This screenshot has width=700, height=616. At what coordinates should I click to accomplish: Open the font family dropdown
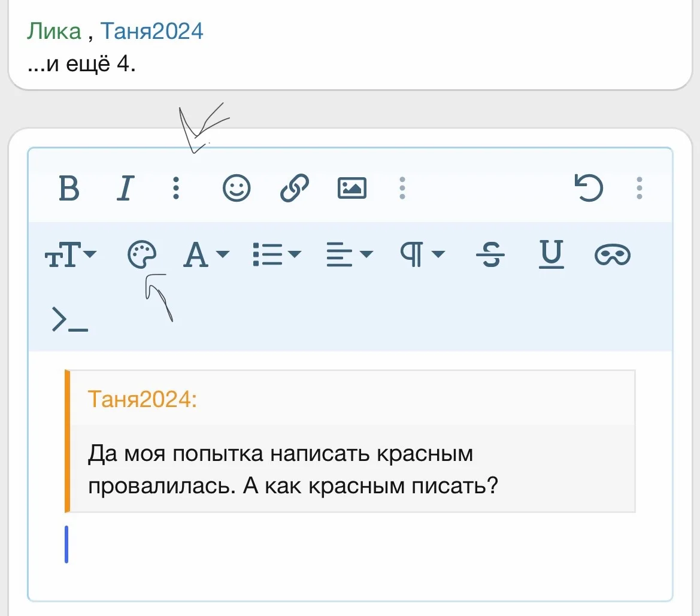pyautogui.click(x=205, y=256)
